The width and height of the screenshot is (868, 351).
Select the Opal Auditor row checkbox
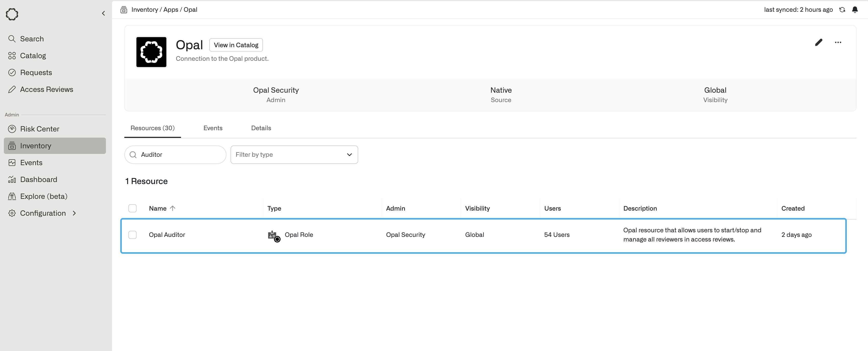pos(132,235)
